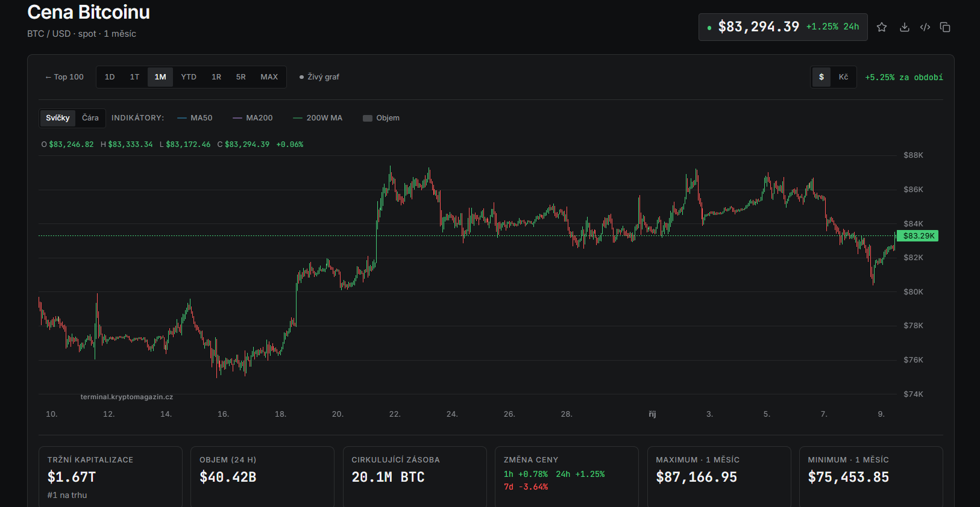Click the live price badge in header

783,27
